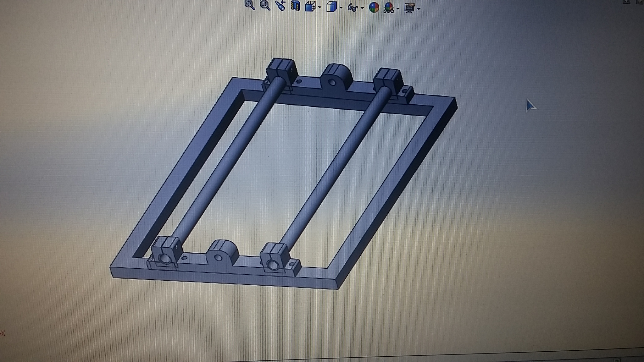644x362 pixels.
Task: Click the Display Style cube icon
Action: [331, 7]
